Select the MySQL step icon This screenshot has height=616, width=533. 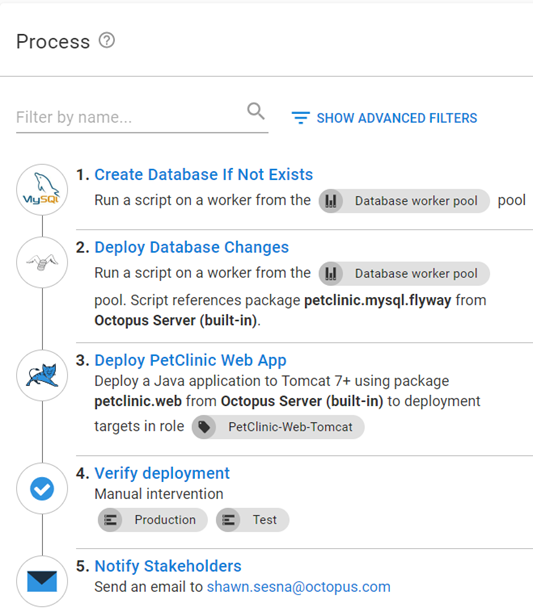pos(42,190)
